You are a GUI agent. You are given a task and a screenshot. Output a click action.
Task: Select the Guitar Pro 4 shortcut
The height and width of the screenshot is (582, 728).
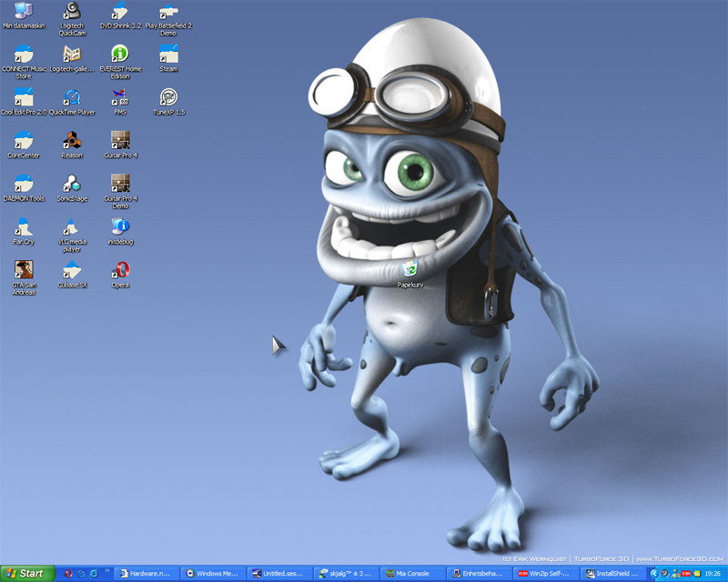tap(120, 145)
